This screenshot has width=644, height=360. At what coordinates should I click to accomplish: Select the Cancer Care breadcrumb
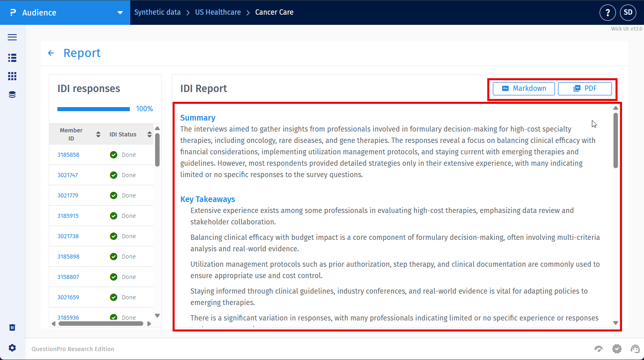[x=274, y=12]
